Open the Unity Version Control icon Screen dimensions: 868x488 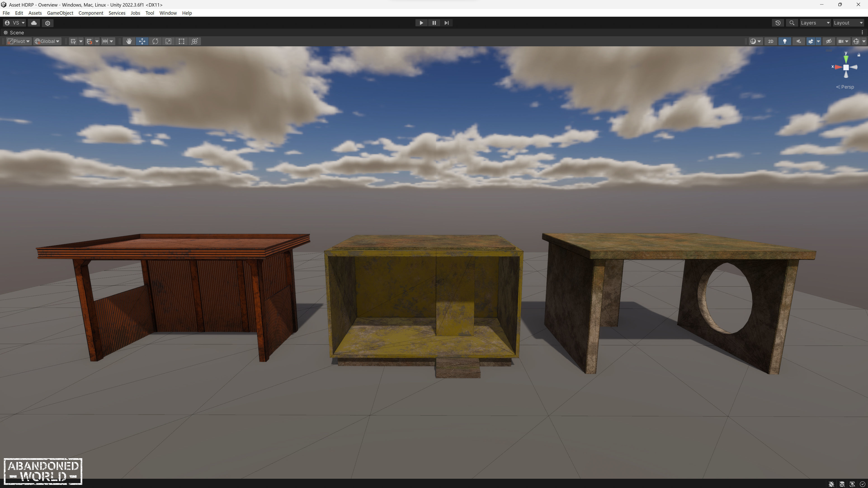point(47,23)
